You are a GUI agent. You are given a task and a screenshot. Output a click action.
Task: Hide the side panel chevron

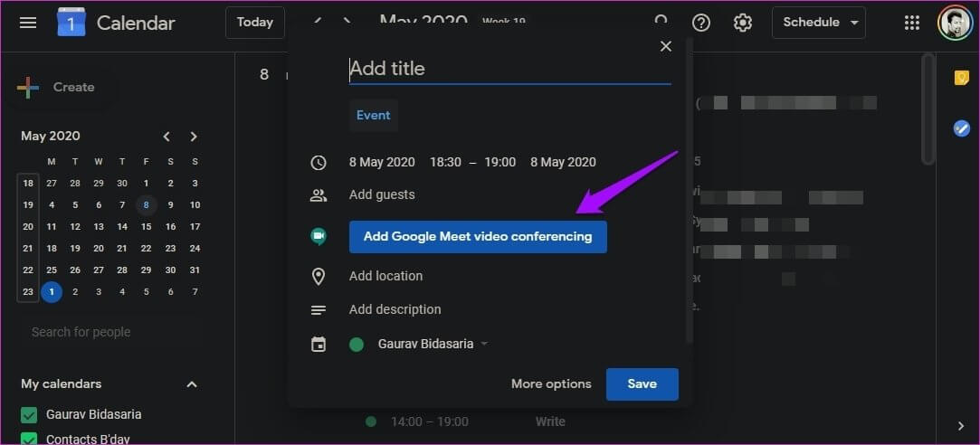click(x=961, y=426)
